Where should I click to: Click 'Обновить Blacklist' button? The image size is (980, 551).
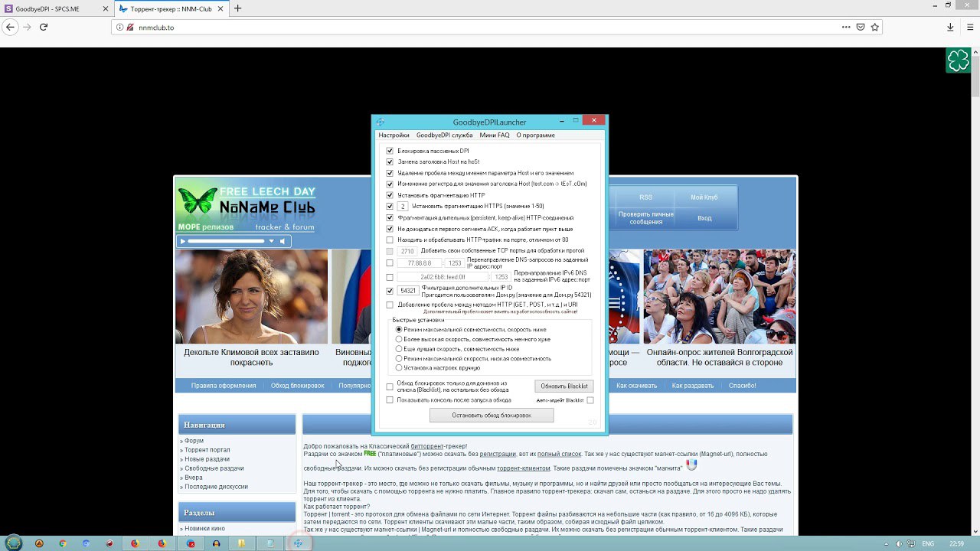point(564,386)
